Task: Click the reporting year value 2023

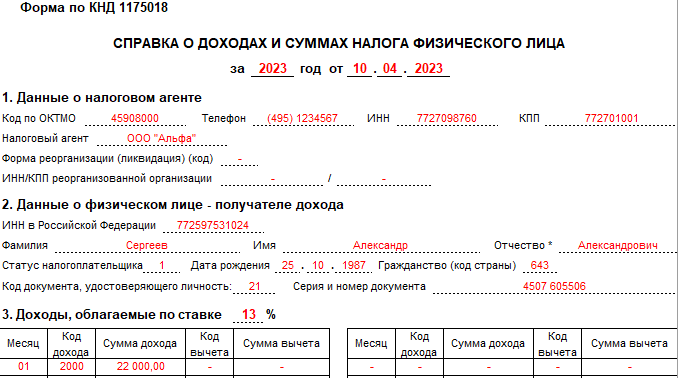Action: (272, 69)
